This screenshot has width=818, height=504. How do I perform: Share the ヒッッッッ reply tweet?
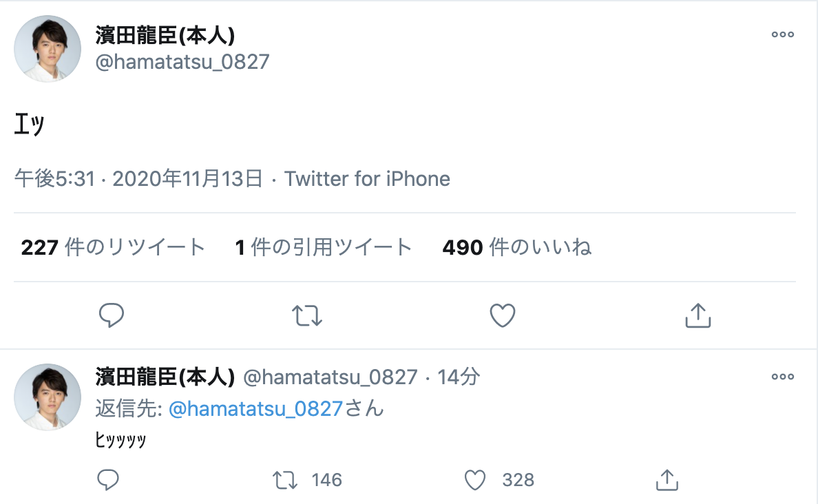(666, 480)
